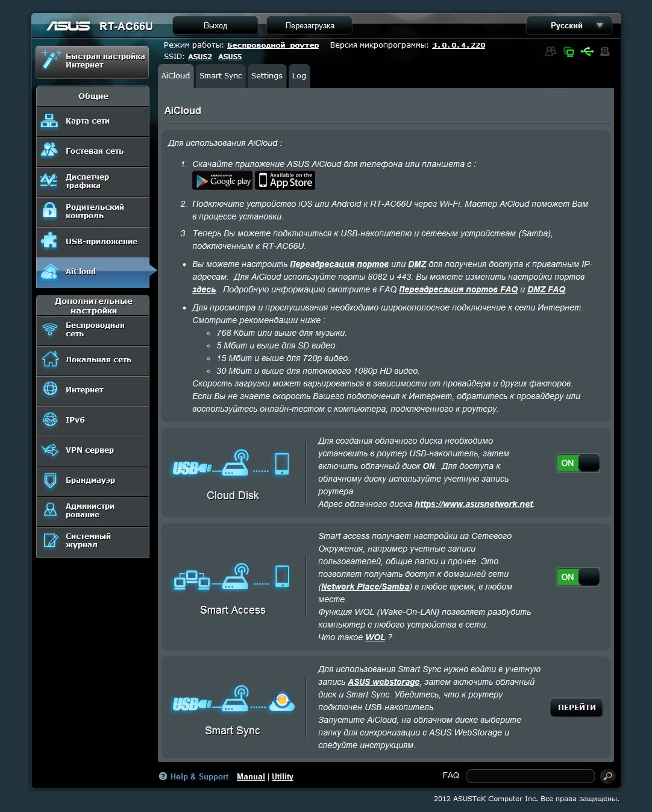Click the Выход logout button
The height and width of the screenshot is (812, 652).
pyautogui.click(x=215, y=25)
